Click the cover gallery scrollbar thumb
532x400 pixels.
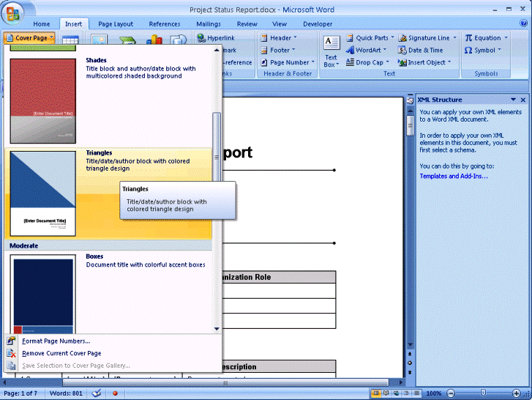[217, 156]
